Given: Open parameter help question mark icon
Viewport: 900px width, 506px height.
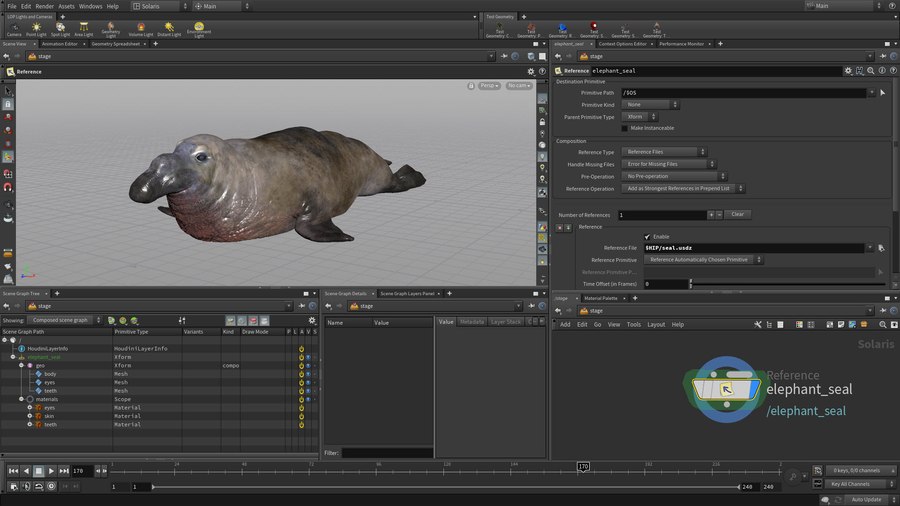Looking at the screenshot, I should pos(893,71).
